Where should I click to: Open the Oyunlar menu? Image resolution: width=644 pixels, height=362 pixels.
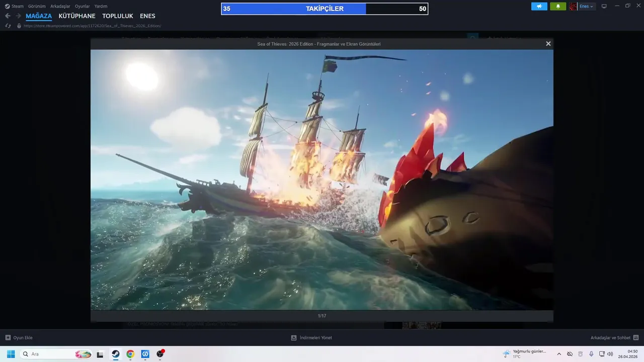click(x=83, y=7)
